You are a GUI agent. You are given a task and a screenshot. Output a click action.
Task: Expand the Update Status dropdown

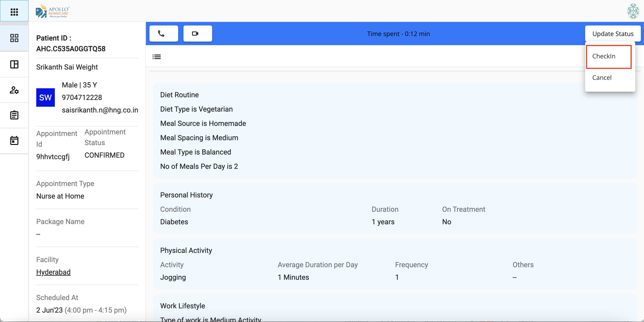[612, 34]
